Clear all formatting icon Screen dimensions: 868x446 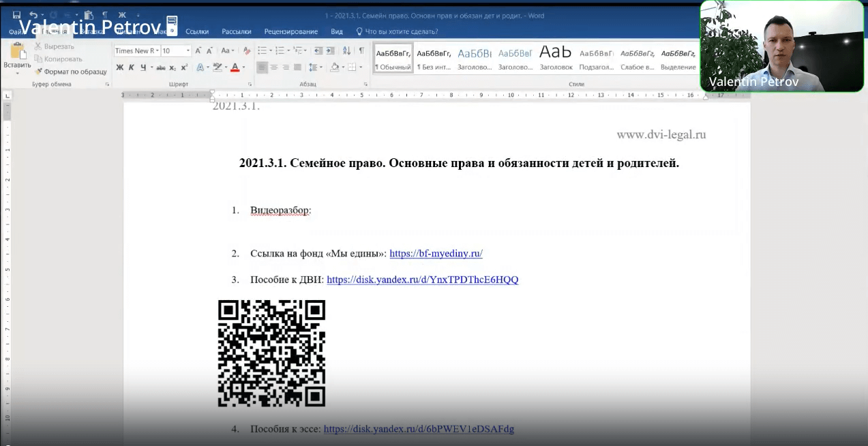246,50
